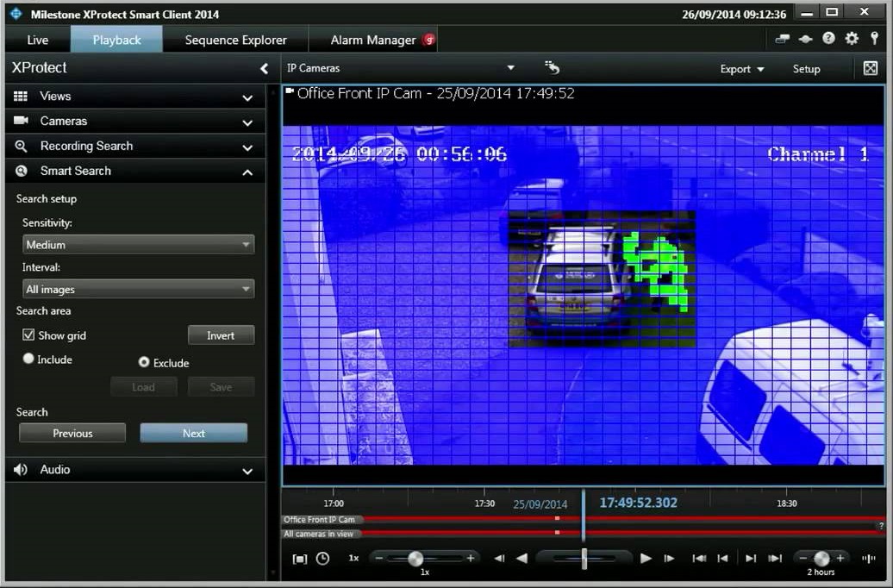Select the Exclude radio button
Viewport: 893px width, 588px height.
tap(143, 362)
